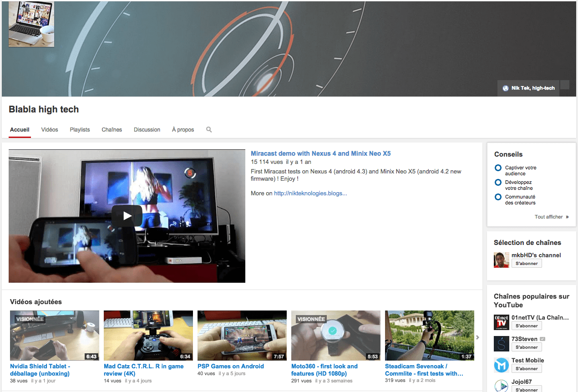
Task: Click the Vidéos ajoutées section heading
Action: (x=36, y=302)
